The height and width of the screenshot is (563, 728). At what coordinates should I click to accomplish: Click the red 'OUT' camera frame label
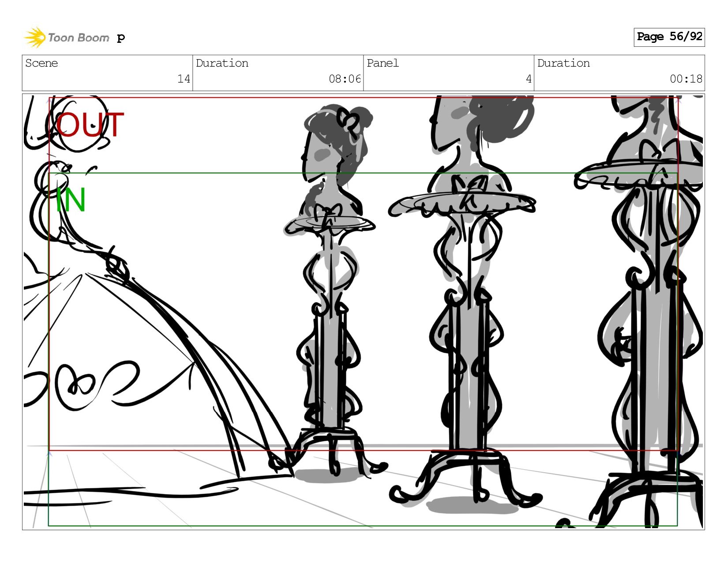90,125
